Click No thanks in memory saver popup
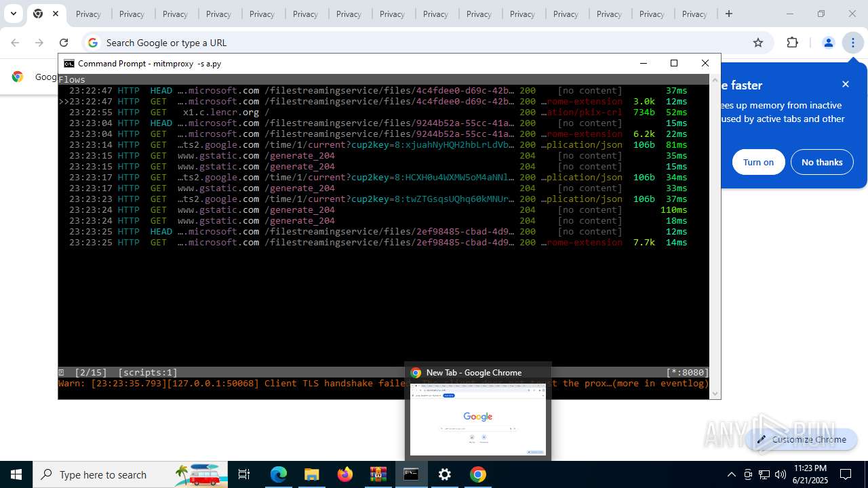868x488 pixels. [822, 162]
